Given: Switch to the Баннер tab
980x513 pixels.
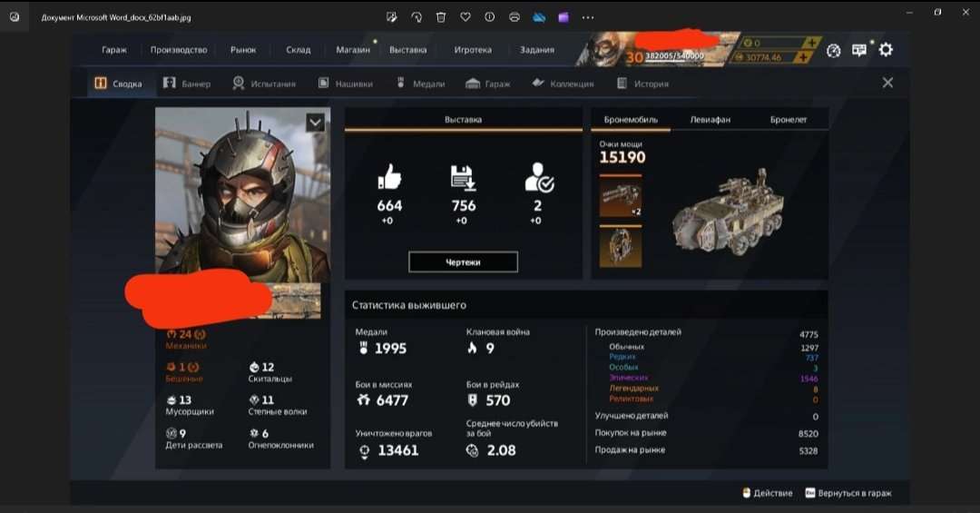Looking at the screenshot, I should click(x=187, y=84).
